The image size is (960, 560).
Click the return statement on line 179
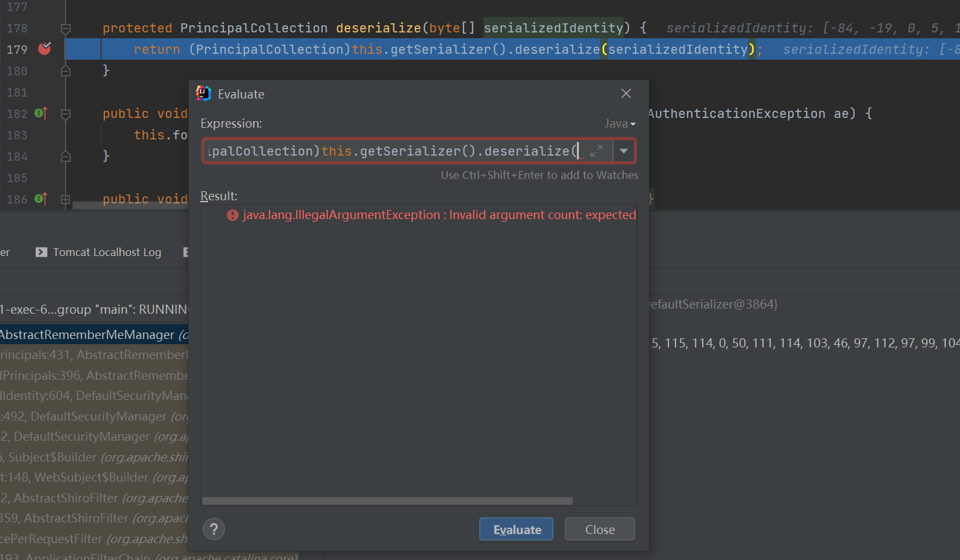(448, 49)
